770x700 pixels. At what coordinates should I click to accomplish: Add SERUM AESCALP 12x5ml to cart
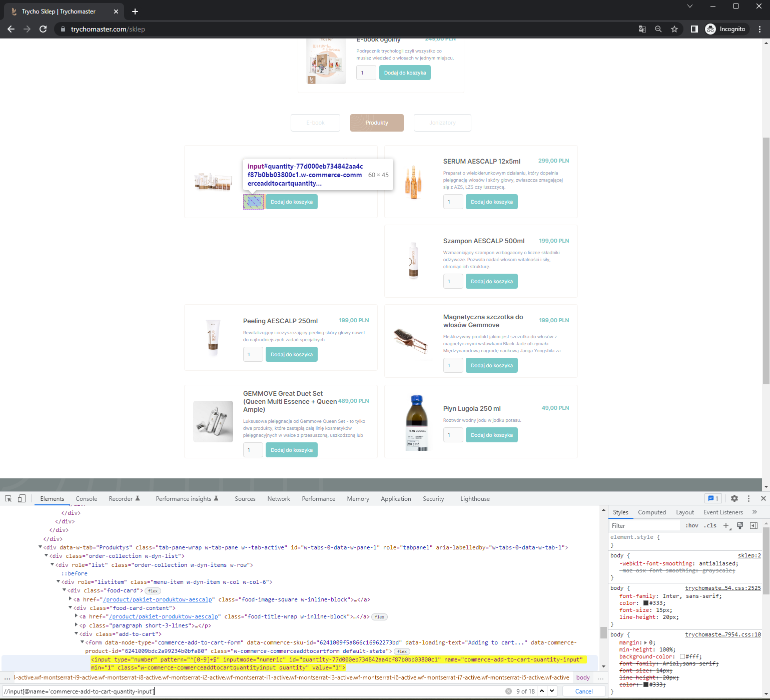[x=492, y=202]
